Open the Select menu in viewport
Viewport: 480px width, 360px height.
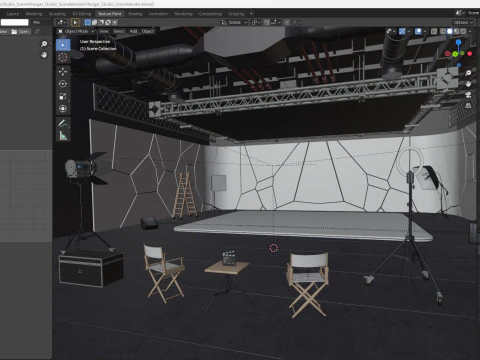click(119, 31)
